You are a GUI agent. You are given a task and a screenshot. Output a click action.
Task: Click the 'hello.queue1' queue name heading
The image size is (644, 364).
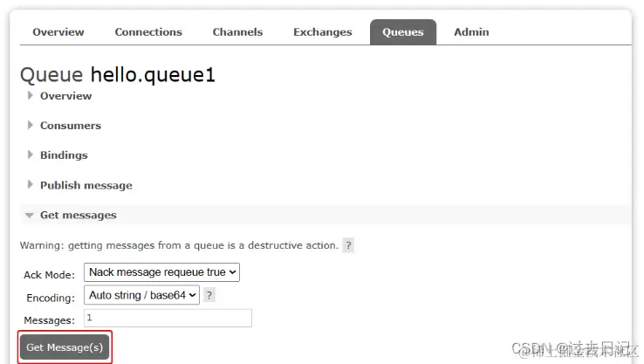[x=153, y=75]
